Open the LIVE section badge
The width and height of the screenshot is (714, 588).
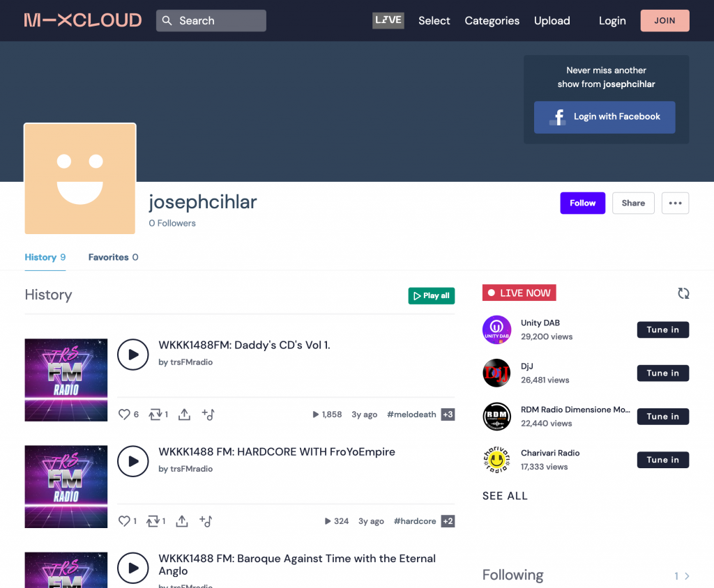point(388,20)
